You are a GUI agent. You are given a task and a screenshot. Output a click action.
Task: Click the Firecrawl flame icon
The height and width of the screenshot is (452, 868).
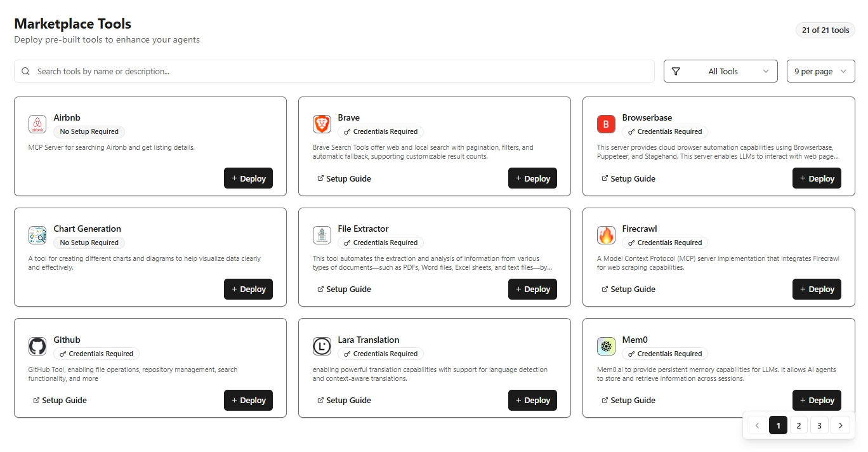coord(606,235)
